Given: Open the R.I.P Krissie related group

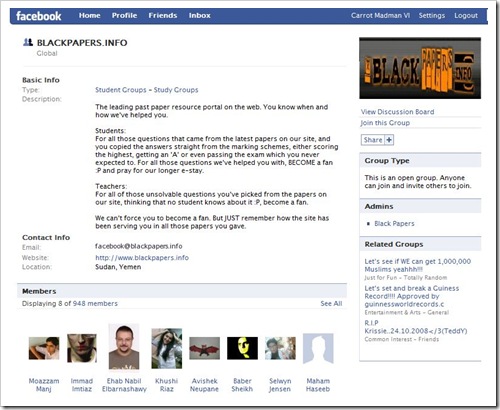Looking at the screenshot, I should tap(416, 327).
